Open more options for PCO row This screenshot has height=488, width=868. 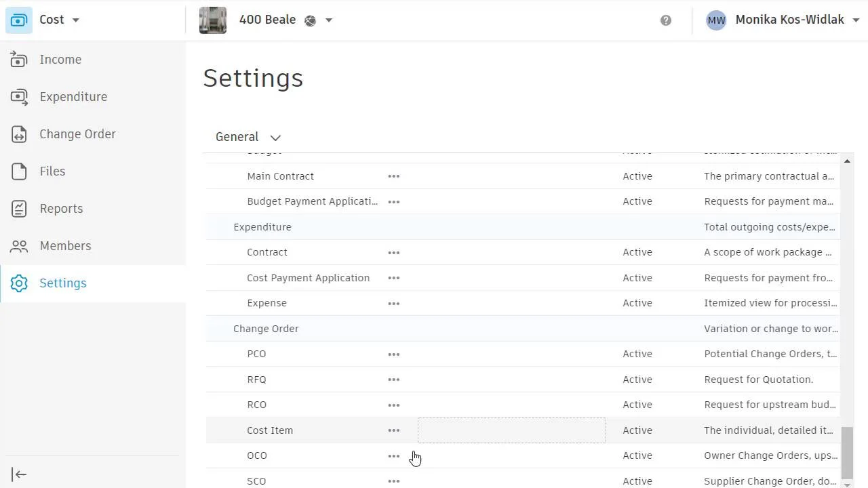pos(393,354)
